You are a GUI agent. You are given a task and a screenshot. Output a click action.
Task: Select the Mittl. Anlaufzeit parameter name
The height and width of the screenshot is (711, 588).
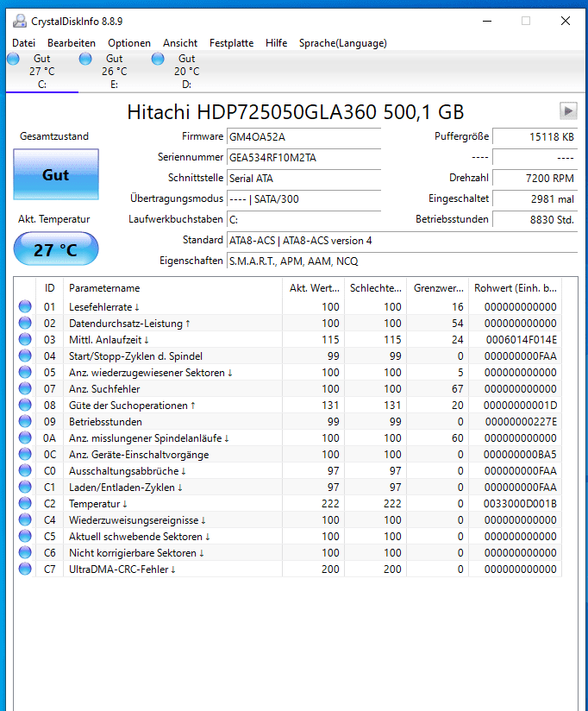(x=109, y=340)
